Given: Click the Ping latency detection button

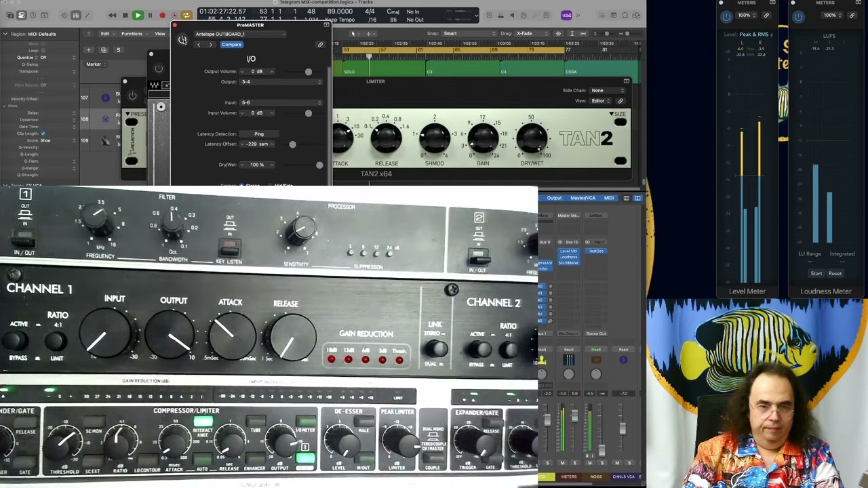Looking at the screenshot, I should tap(259, 134).
